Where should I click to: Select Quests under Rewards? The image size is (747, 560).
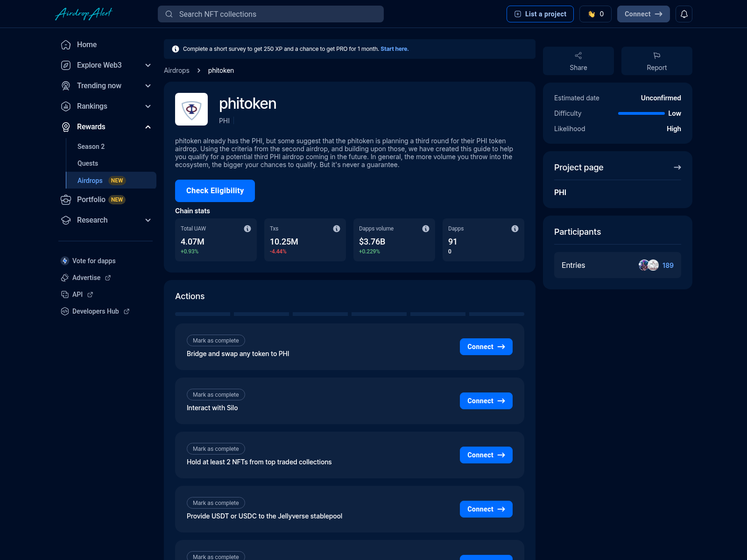point(87,163)
